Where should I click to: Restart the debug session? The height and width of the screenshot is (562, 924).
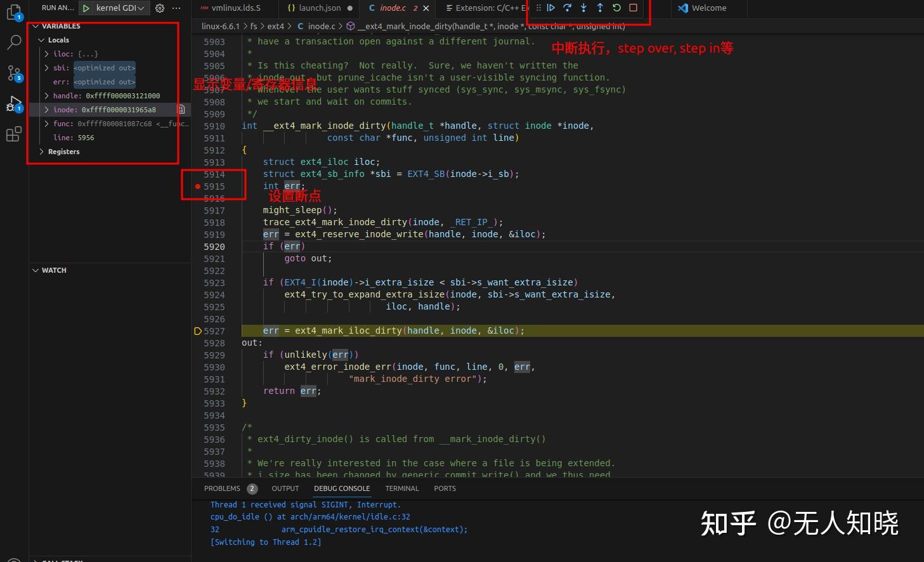click(x=615, y=8)
